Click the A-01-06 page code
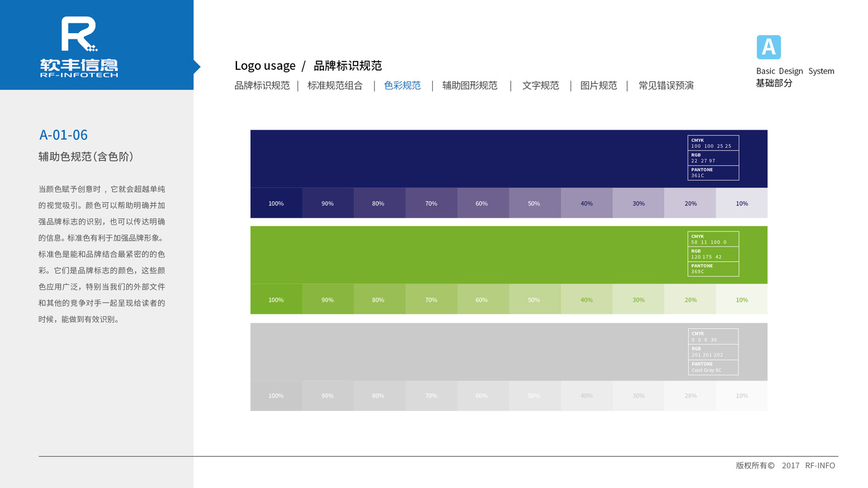868x488 pixels. tap(64, 135)
